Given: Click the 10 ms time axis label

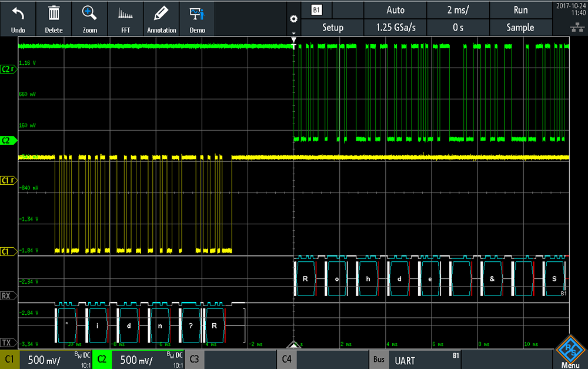Looking at the screenshot, I should 531,344.
